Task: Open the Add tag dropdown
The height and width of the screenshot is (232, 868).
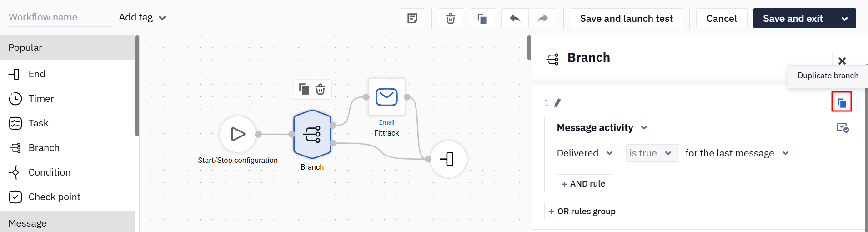Action: click(x=142, y=17)
